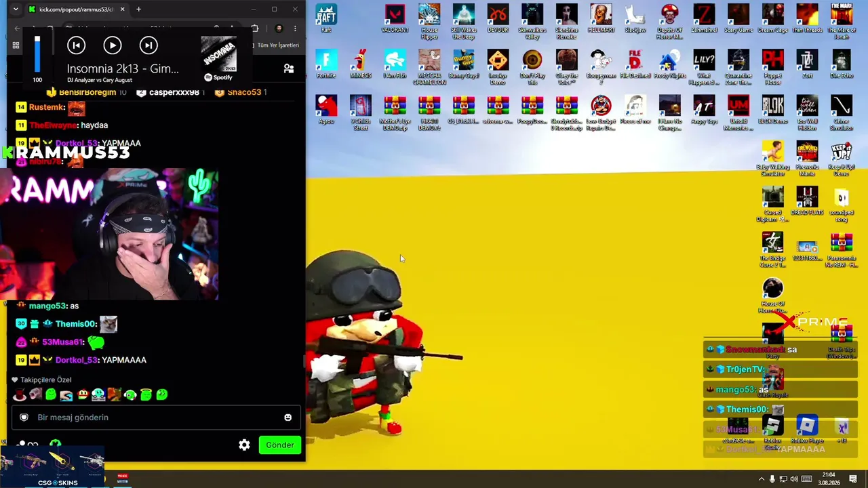The width and height of the screenshot is (868, 488).
Task: Select the MIMESIS desktop icon
Action: tap(361, 64)
